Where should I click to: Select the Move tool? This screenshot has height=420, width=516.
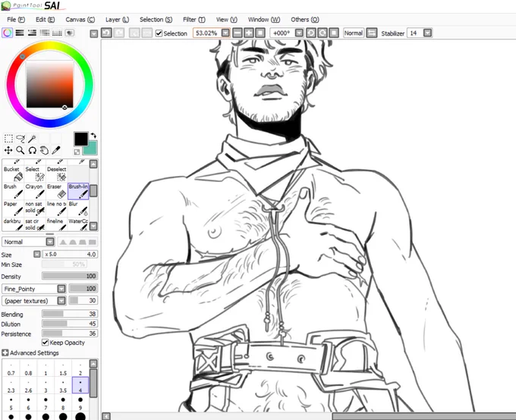(8, 150)
